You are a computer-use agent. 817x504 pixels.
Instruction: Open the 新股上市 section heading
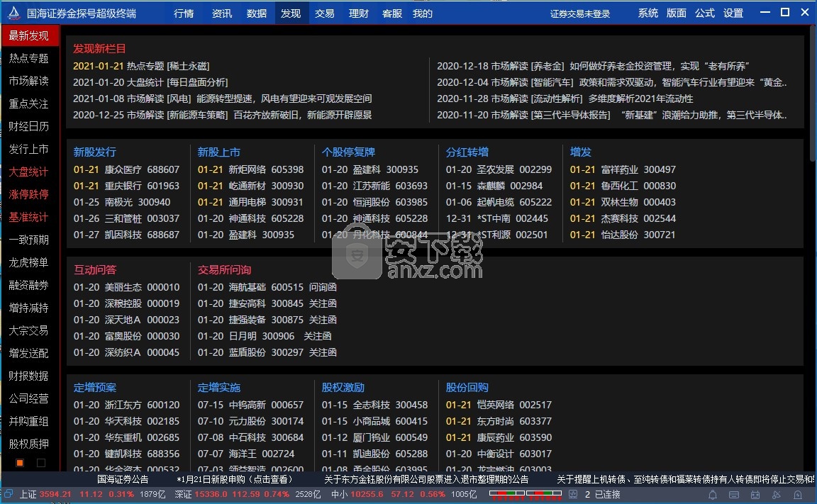click(219, 152)
